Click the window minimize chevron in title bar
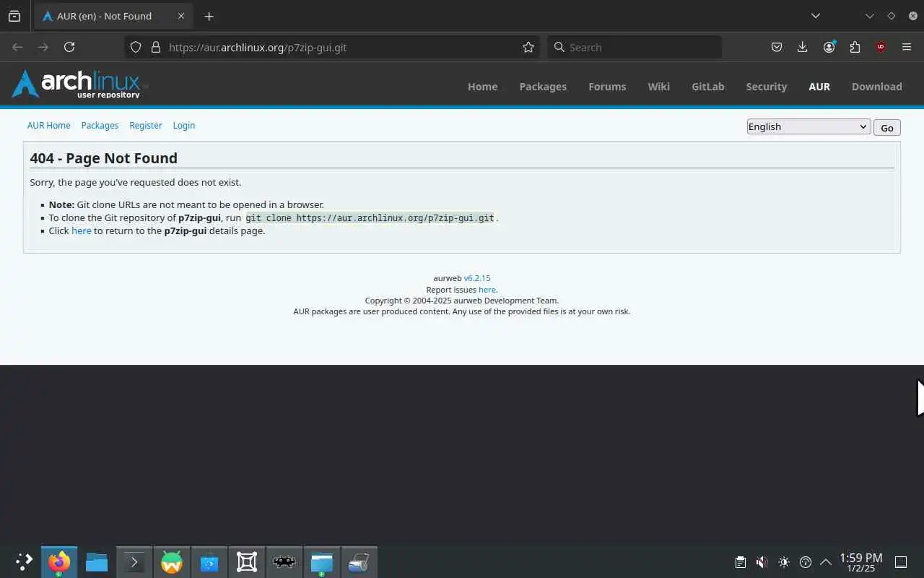Image resolution: width=924 pixels, height=578 pixels. point(870,16)
